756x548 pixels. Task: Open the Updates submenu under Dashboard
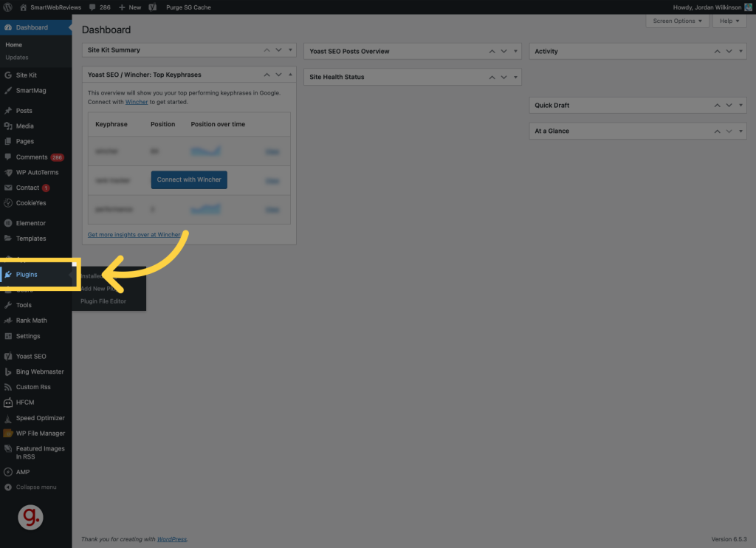[16, 58]
